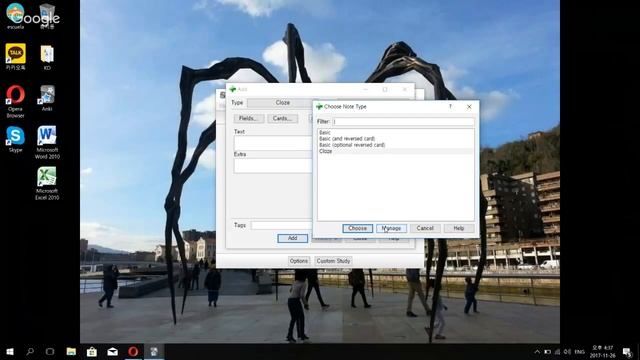Open the taskbar clock and date
This screenshot has height=360, width=640.
(x=602, y=351)
